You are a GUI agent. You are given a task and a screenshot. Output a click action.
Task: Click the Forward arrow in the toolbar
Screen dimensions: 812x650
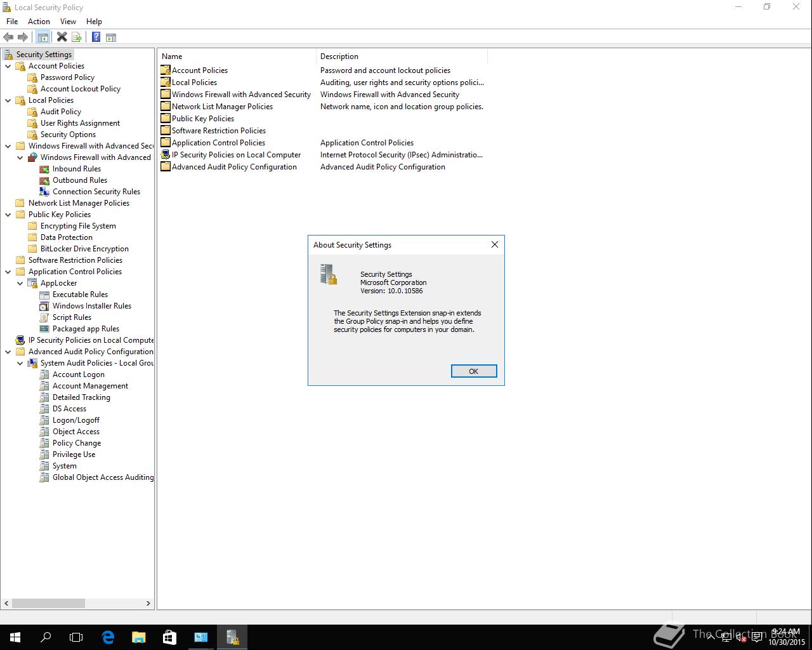pos(23,37)
